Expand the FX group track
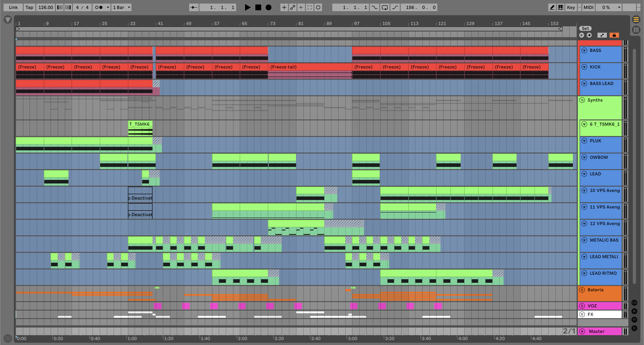Screen dimensions: 644x345 coord(582,314)
